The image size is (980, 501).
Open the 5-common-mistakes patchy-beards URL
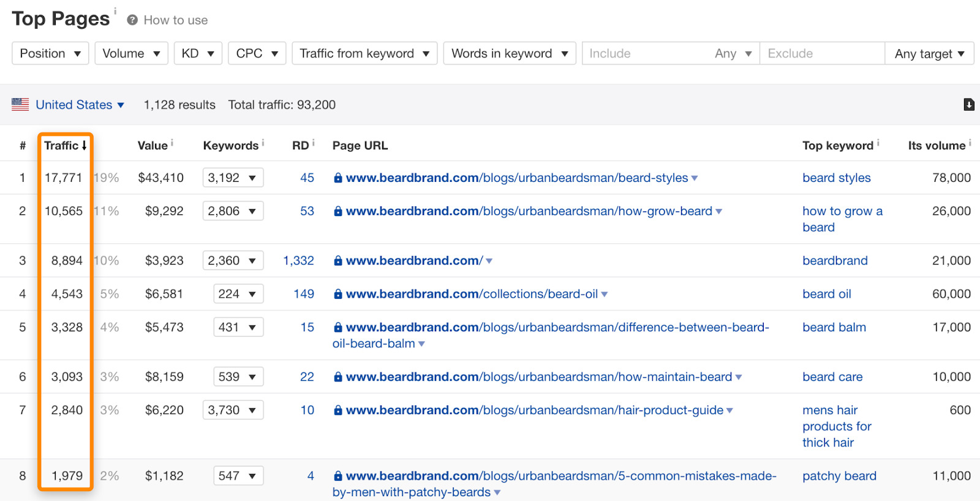(554, 484)
